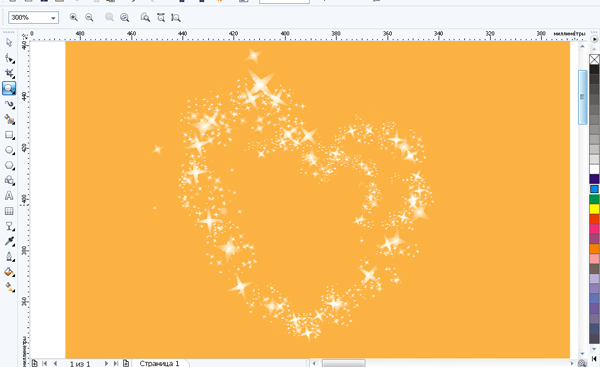600x367 pixels.
Task: Select the interactive Transparency glass tool
Action: point(9,226)
